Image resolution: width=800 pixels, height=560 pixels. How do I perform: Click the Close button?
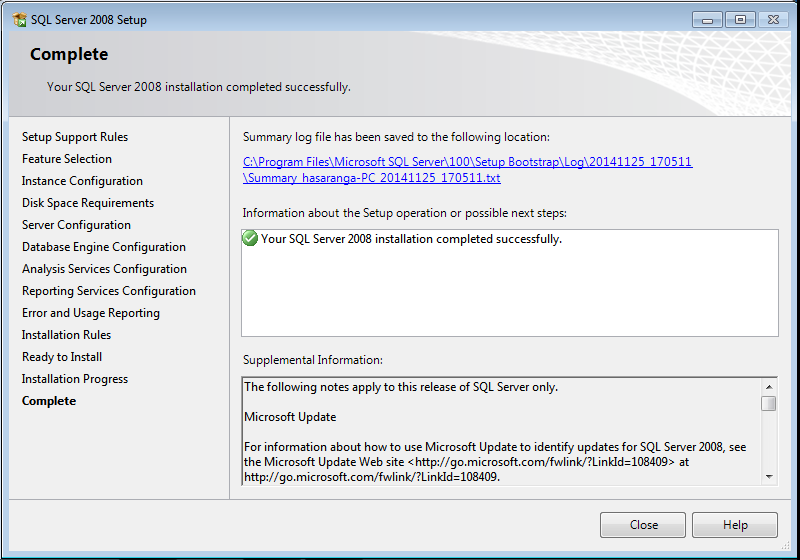(x=642, y=525)
